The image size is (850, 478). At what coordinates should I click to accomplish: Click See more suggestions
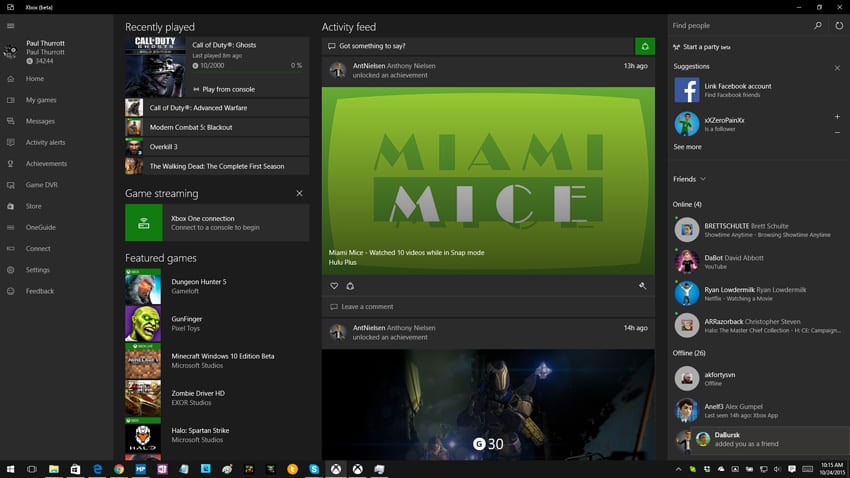pos(687,147)
